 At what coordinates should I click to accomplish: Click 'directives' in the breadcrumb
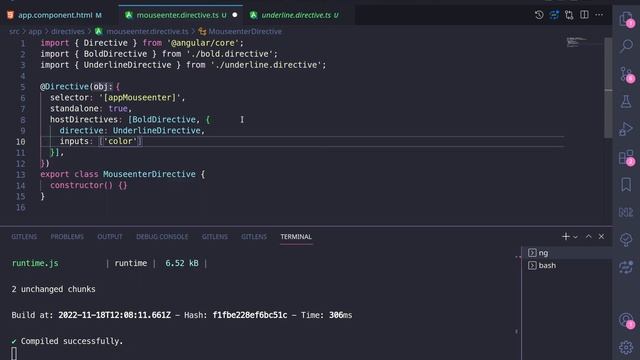pos(68,31)
